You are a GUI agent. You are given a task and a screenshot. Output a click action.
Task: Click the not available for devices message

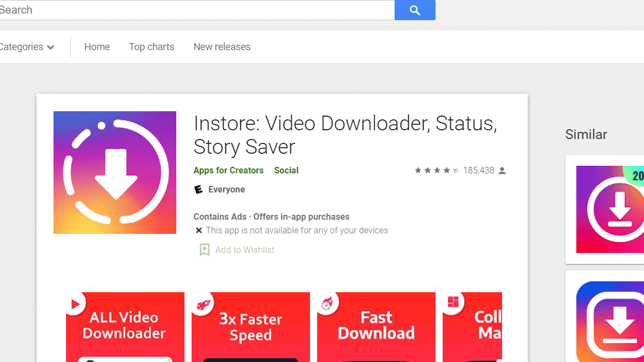click(297, 230)
